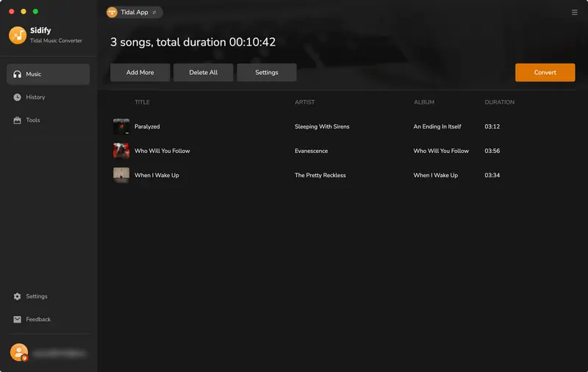Viewport: 588px width, 372px height.
Task: Open the Music section
Action: (48, 74)
